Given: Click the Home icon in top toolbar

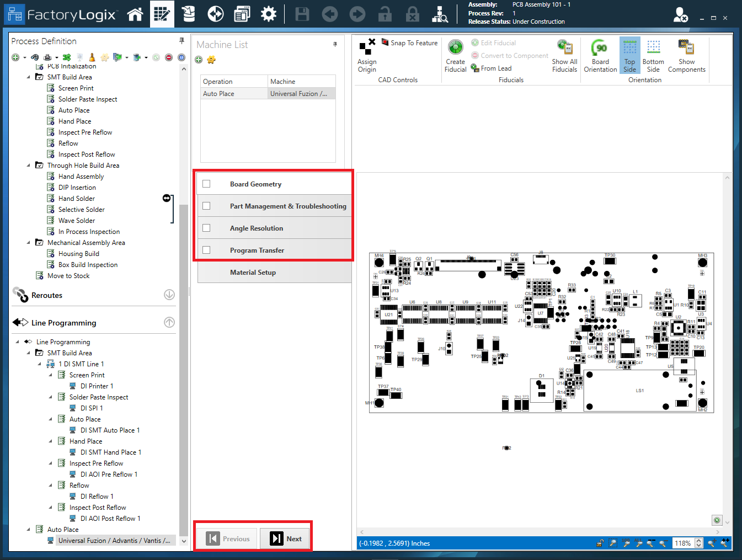Looking at the screenshot, I should (x=135, y=14).
